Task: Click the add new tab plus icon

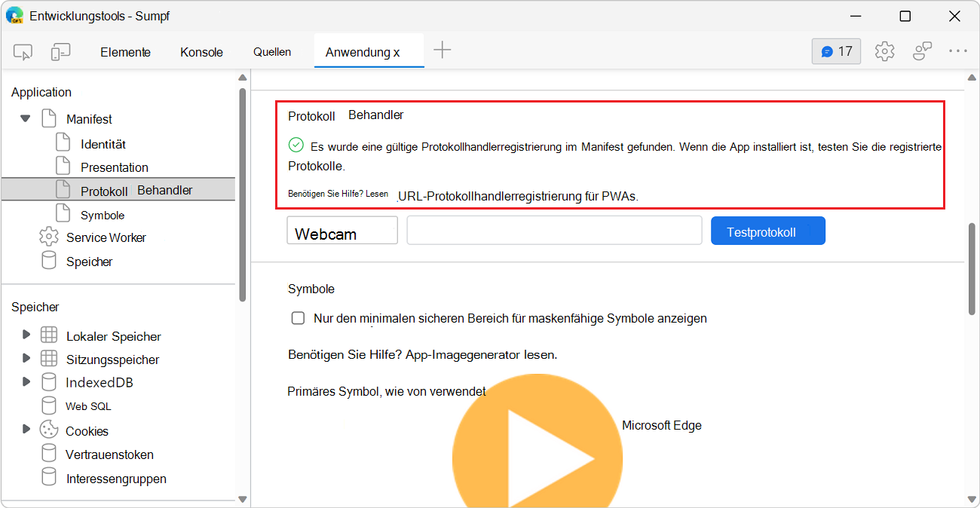Action: point(443,50)
